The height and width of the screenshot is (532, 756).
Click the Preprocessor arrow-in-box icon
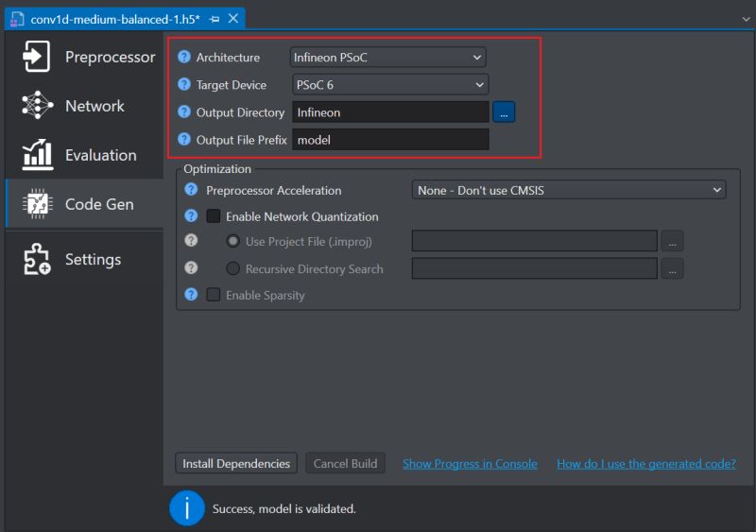click(36, 57)
